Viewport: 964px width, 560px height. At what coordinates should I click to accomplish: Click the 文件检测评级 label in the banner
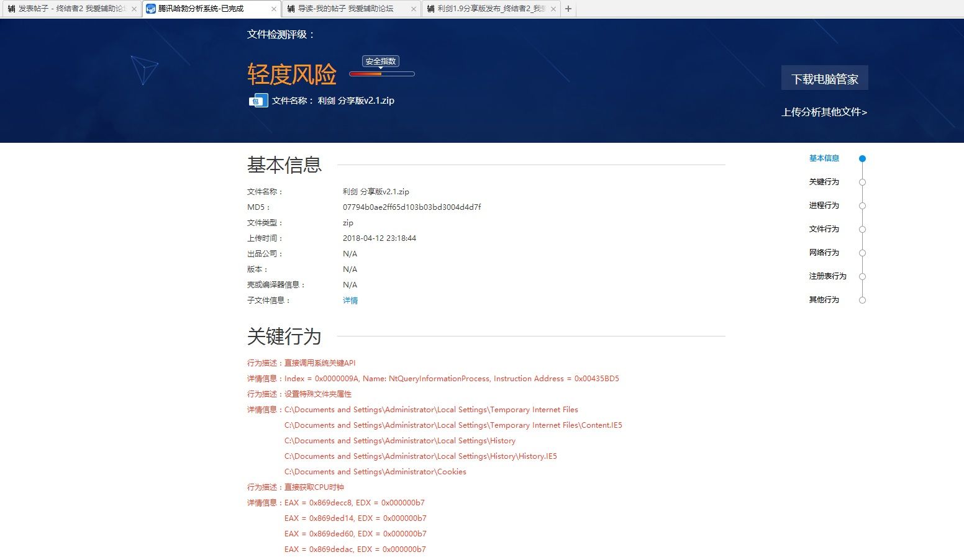click(281, 35)
